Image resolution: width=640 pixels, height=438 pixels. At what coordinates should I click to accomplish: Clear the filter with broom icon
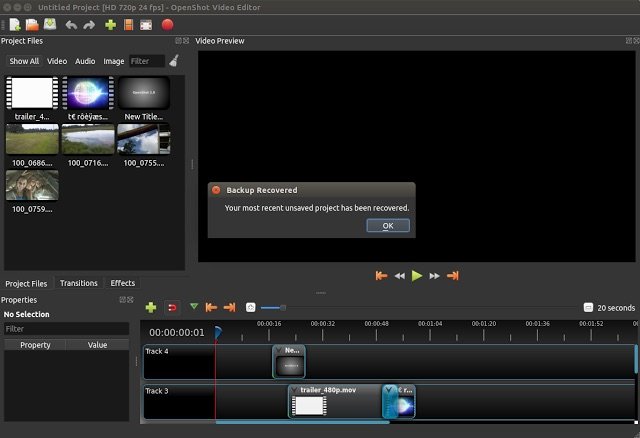(x=174, y=61)
